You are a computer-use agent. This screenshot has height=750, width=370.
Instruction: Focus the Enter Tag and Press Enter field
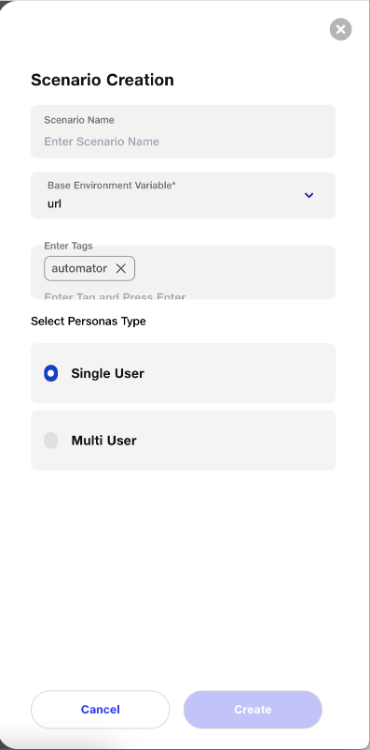[183, 296]
